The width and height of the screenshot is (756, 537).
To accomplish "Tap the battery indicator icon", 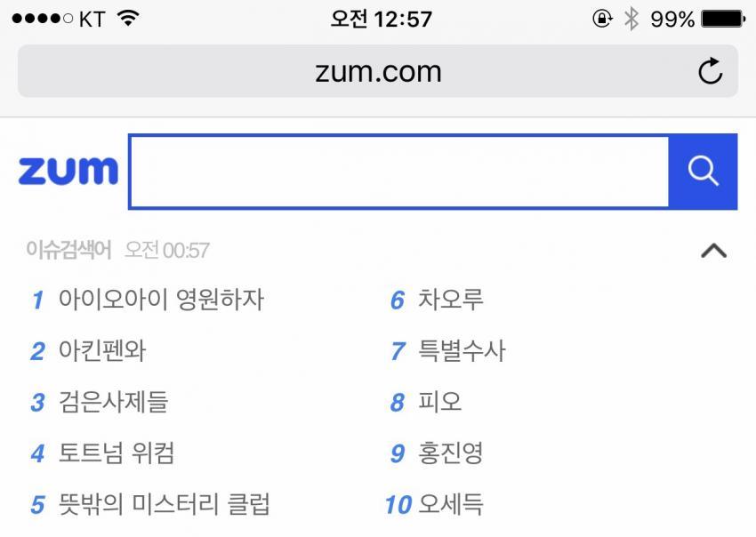I will tap(721, 19).
